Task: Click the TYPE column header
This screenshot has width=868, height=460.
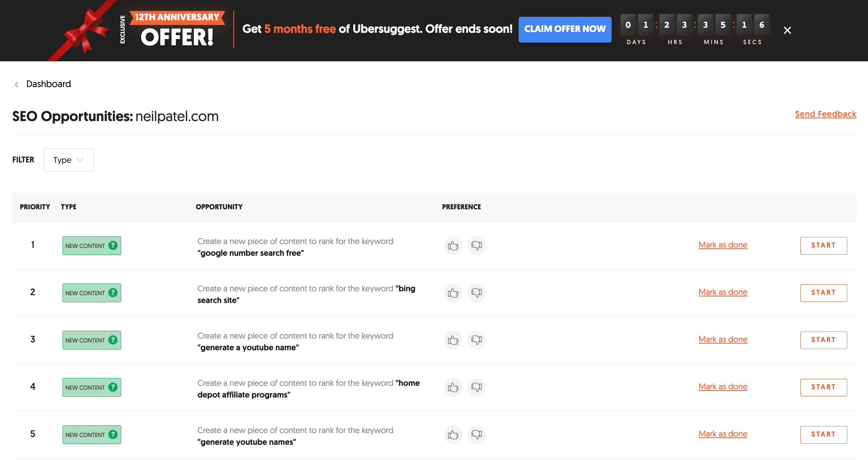Action: 68,207
